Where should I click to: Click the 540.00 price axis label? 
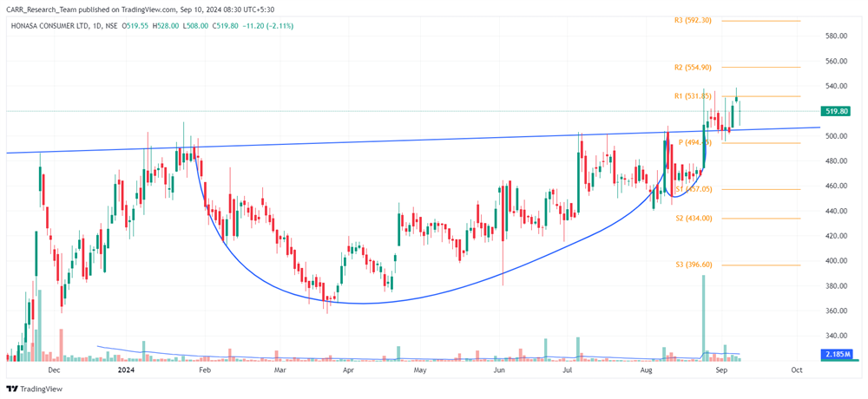pos(838,87)
